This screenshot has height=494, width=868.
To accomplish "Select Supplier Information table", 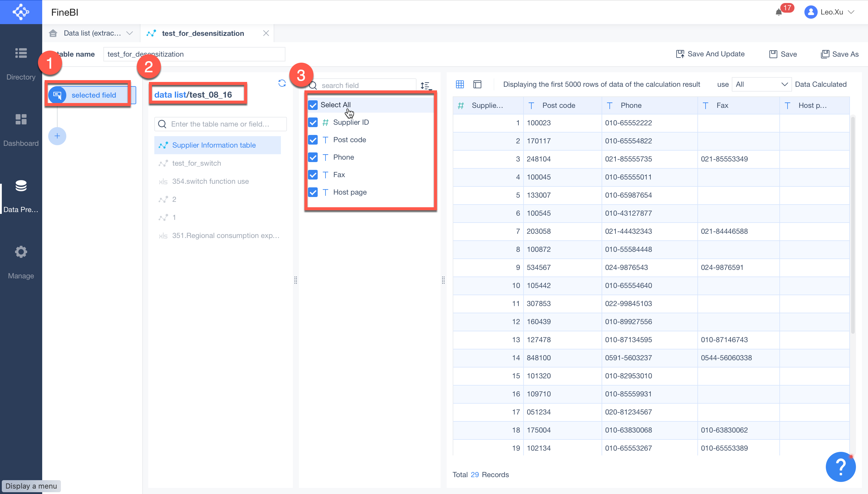I will tap(217, 145).
